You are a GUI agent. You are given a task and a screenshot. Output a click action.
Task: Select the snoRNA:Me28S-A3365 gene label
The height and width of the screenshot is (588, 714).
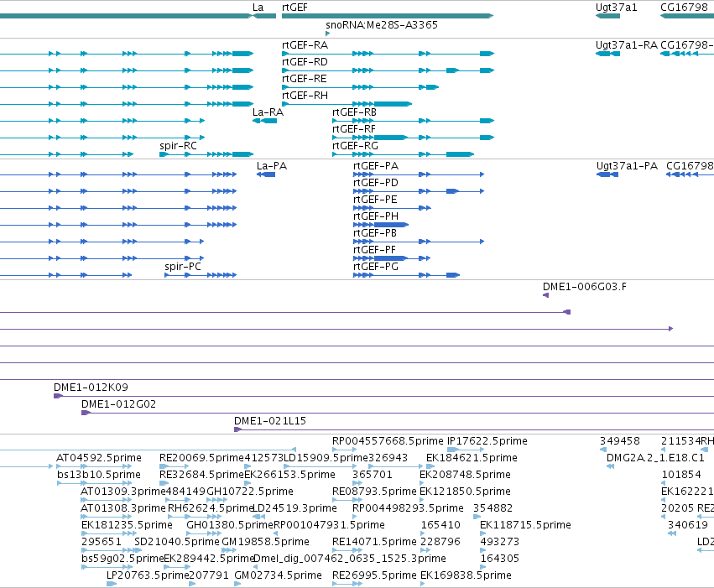pyautogui.click(x=382, y=24)
